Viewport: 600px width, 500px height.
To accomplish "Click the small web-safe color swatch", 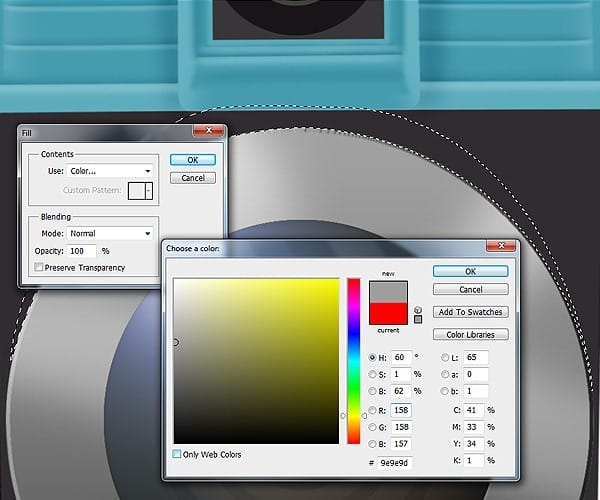I will (x=418, y=320).
